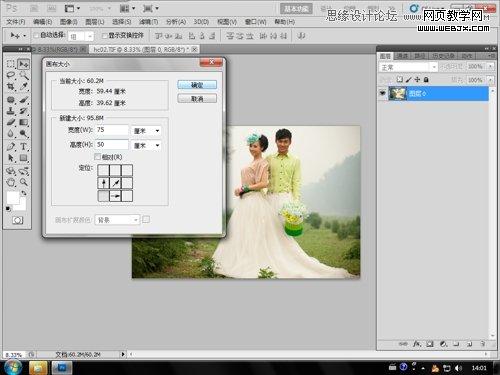
Task: Select the Rectangular Marquee tool
Action: click(11, 64)
